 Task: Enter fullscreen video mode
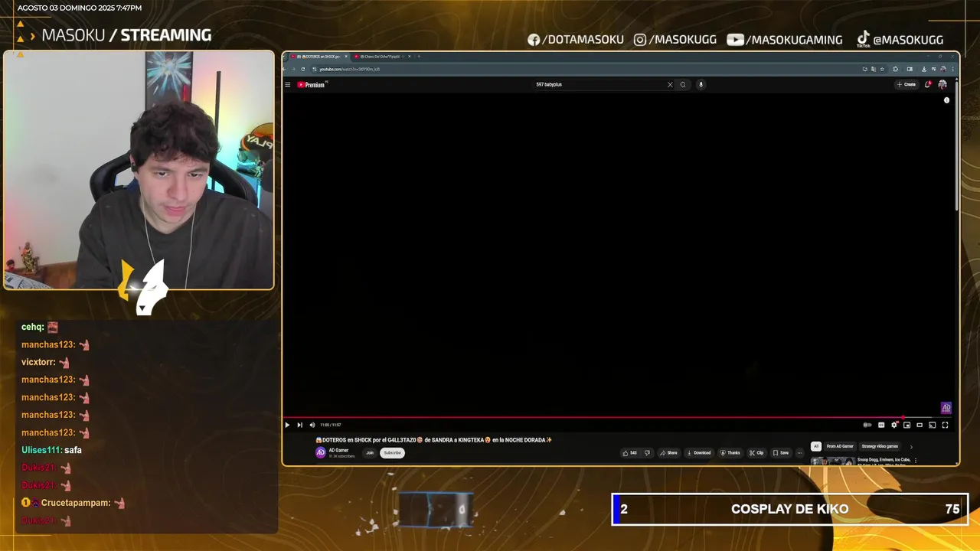pyautogui.click(x=945, y=425)
